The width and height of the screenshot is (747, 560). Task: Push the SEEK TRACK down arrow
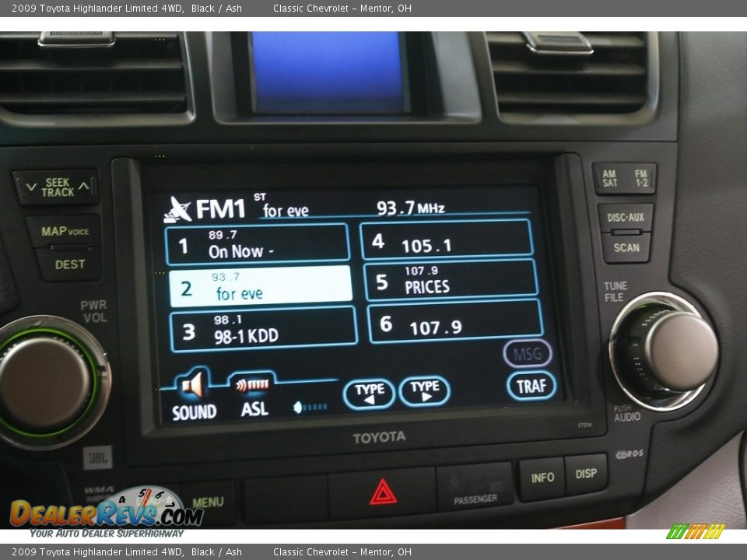[x=31, y=187]
